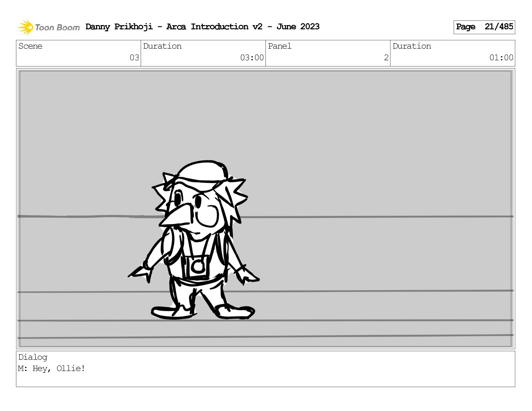The height and width of the screenshot is (411, 532).
Task: Click the 'Panel' label
Action: tap(280, 46)
